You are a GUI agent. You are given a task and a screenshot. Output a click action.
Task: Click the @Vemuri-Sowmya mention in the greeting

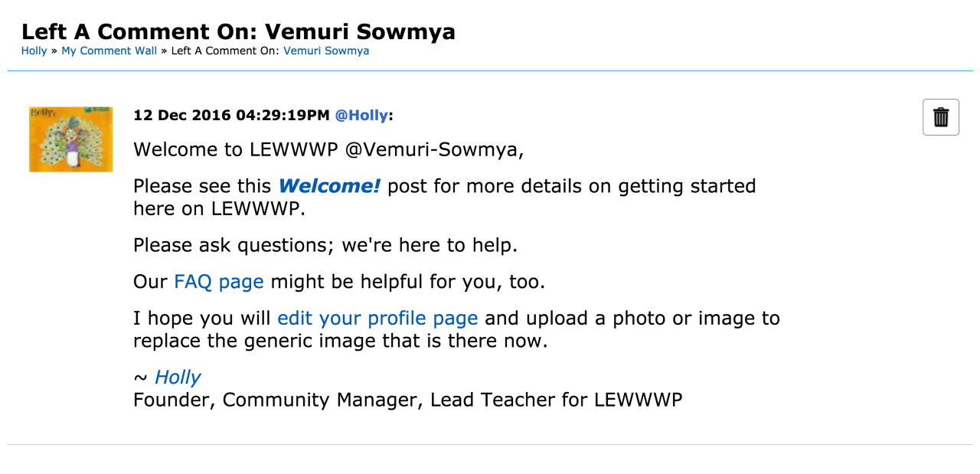pyautogui.click(x=434, y=149)
